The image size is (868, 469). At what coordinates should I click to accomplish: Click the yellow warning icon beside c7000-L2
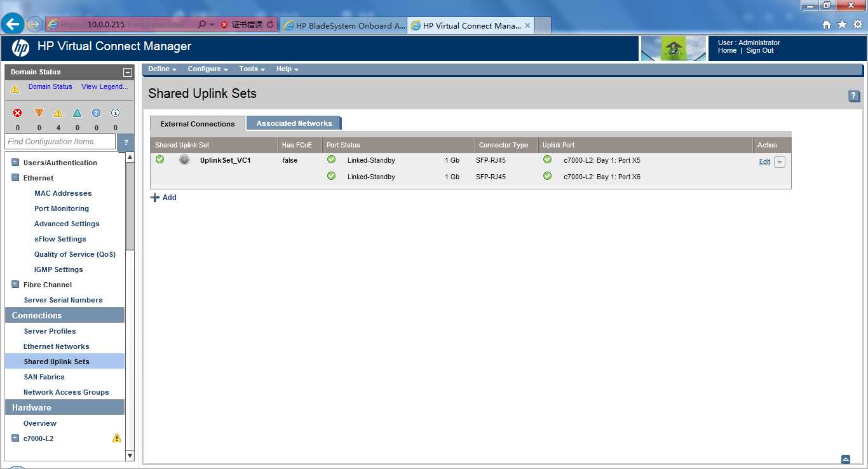coord(117,438)
